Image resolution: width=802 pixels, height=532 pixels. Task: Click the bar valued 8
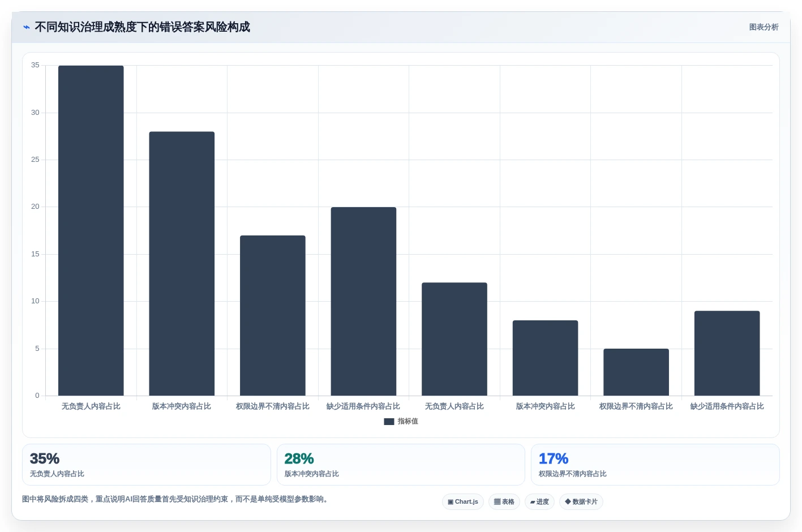pos(545,358)
